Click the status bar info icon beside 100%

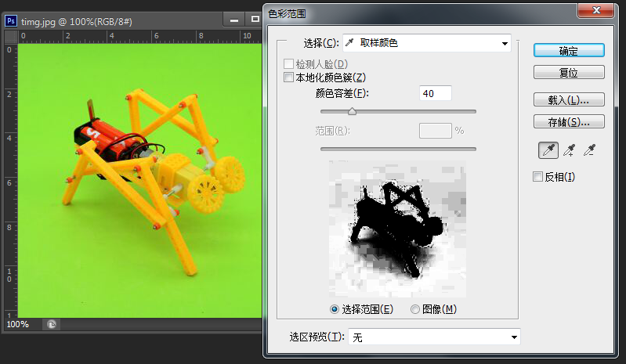coord(52,324)
